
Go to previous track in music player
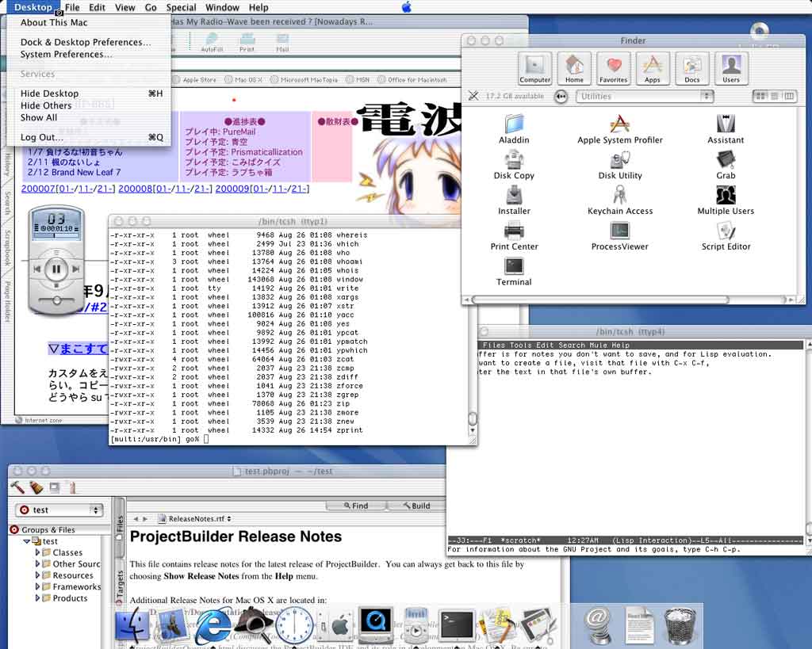click(x=36, y=269)
